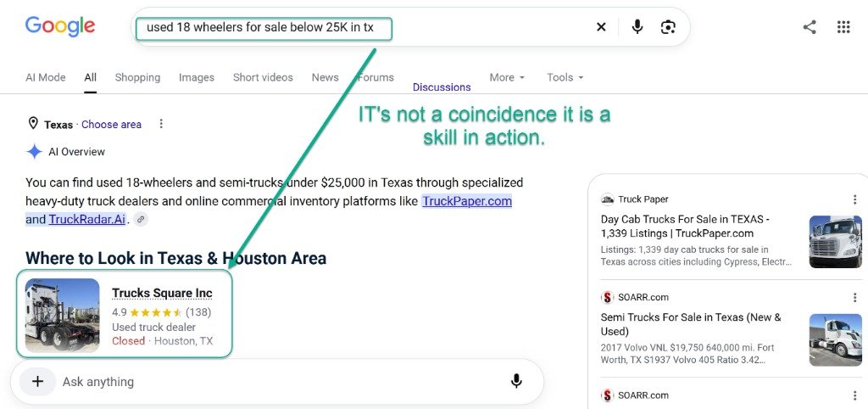The width and height of the screenshot is (868, 409).
Task: Click the Discussions link
Action: tap(442, 87)
